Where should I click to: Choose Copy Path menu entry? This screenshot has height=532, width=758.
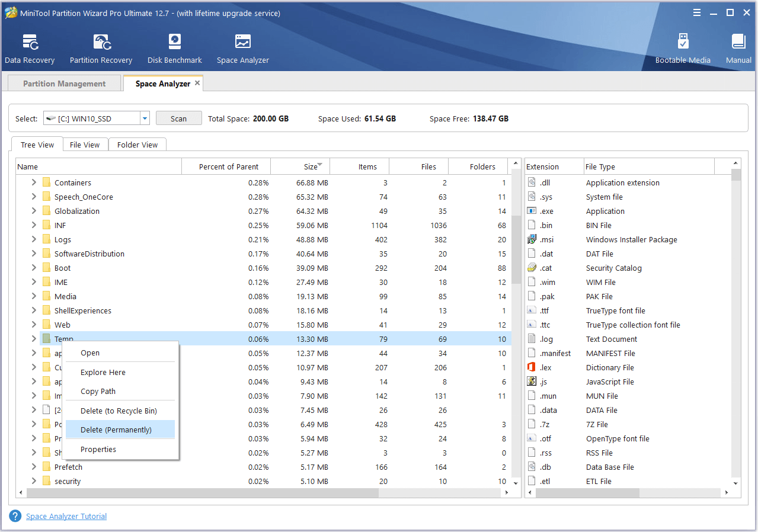(120, 392)
